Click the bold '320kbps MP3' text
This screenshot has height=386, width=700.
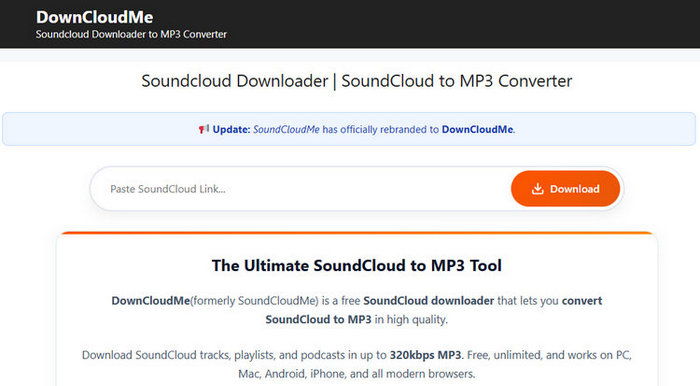(x=425, y=355)
